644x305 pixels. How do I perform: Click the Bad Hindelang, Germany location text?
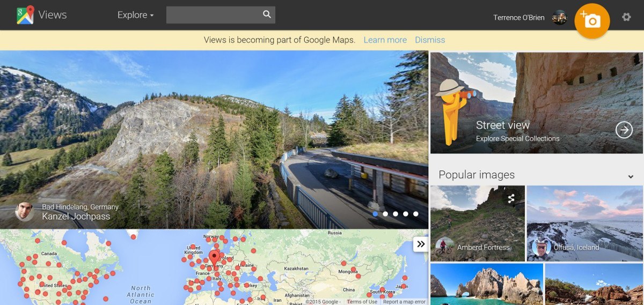point(80,207)
